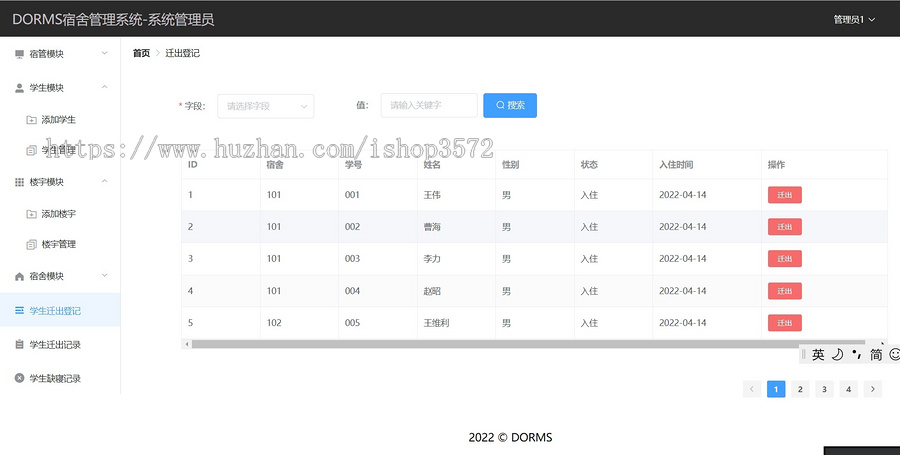Screen dimensions: 900x455
Task: Expand the 宿管模块 chevron
Action: coord(104,53)
